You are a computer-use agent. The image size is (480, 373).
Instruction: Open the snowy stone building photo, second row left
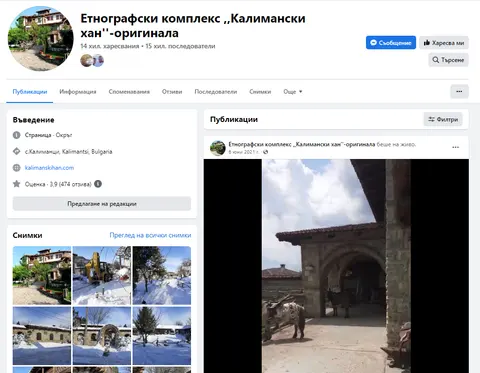pos(42,336)
